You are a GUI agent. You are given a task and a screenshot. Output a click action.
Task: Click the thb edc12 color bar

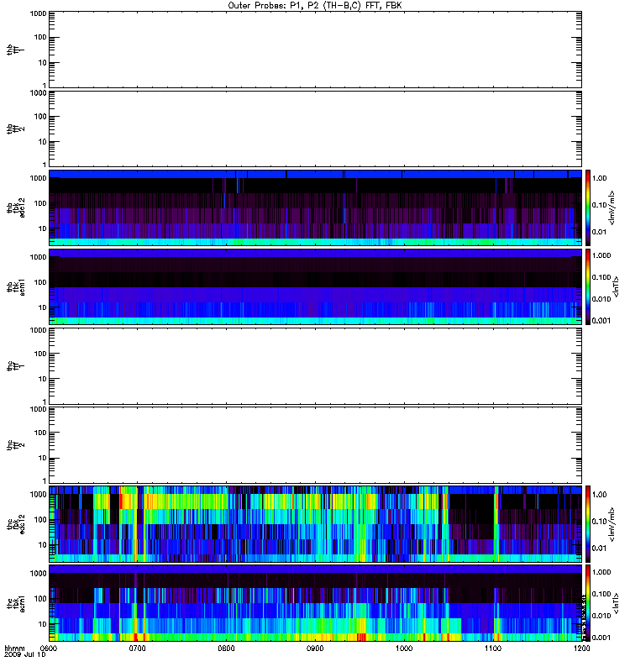(588, 207)
